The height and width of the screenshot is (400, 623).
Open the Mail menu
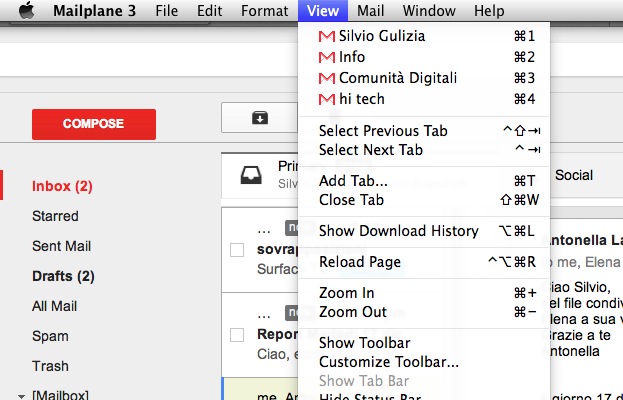pos(370,11)
